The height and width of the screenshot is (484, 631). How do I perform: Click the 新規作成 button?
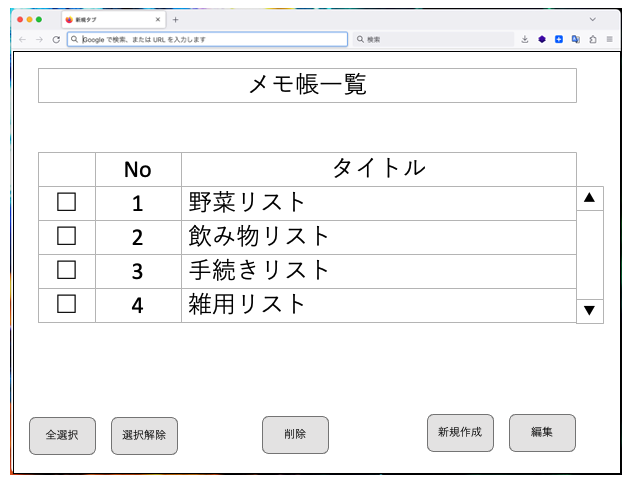[460, 432]
